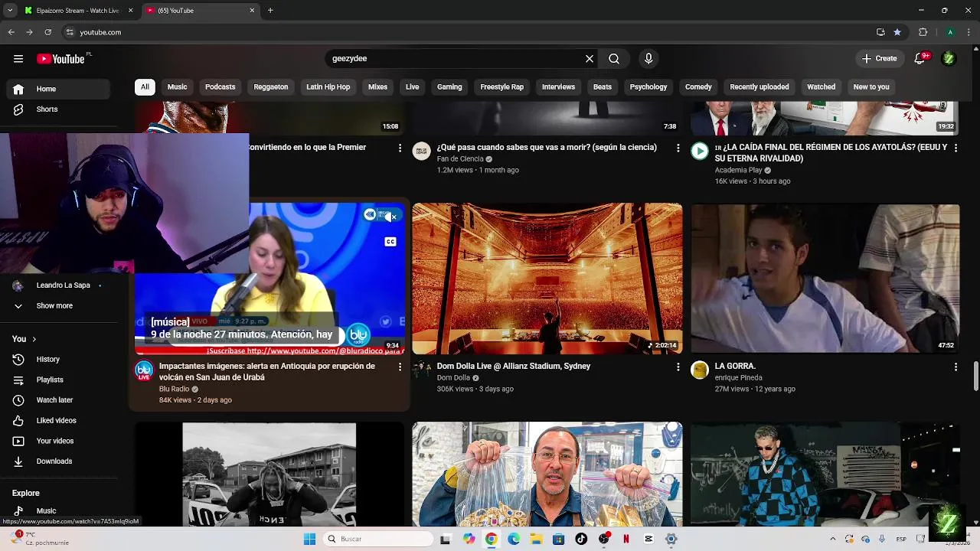Clear the search text with the X
Screen dimensions: 980x551
590,59
